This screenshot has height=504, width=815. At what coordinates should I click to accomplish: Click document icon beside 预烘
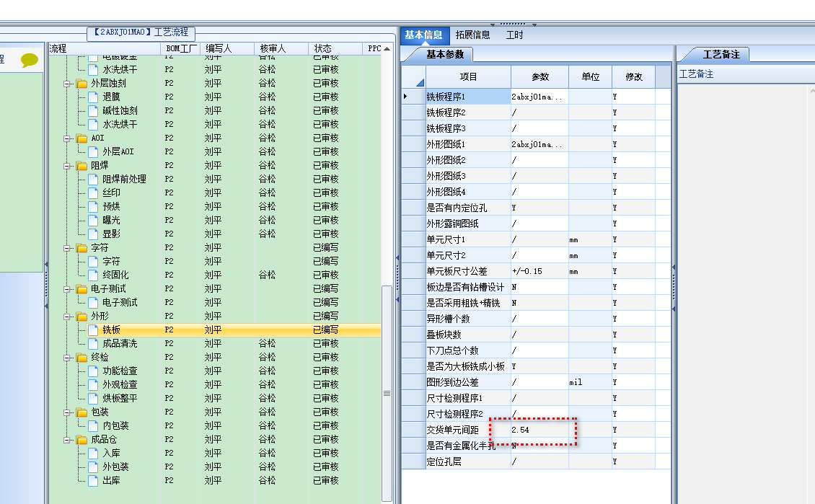coord(93,207)
